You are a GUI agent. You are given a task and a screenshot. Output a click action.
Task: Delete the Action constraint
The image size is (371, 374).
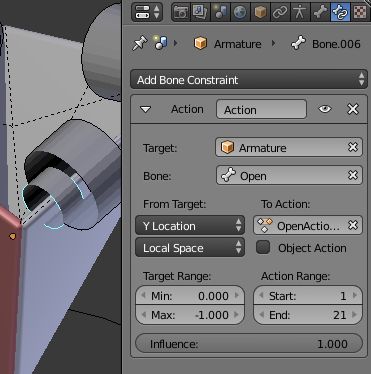point(353,109)
